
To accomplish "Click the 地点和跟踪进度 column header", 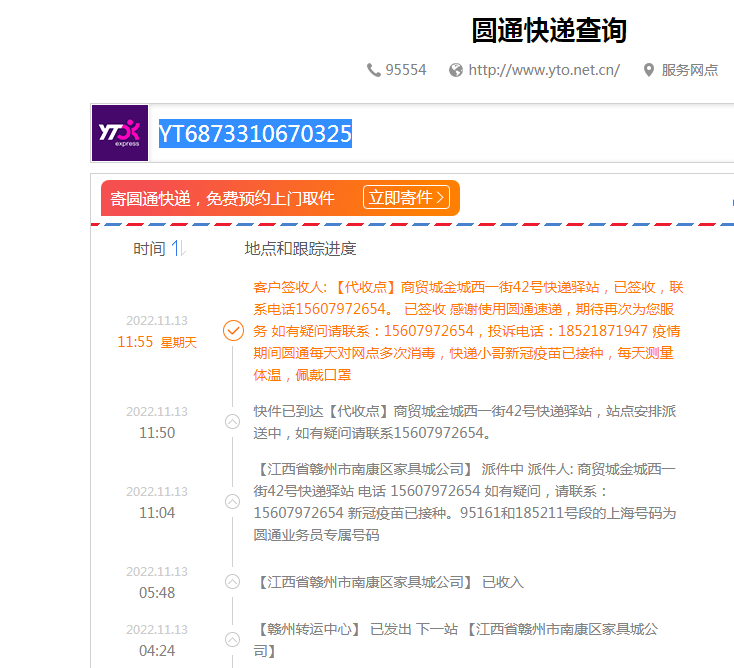I will click(x=300, y=249).
